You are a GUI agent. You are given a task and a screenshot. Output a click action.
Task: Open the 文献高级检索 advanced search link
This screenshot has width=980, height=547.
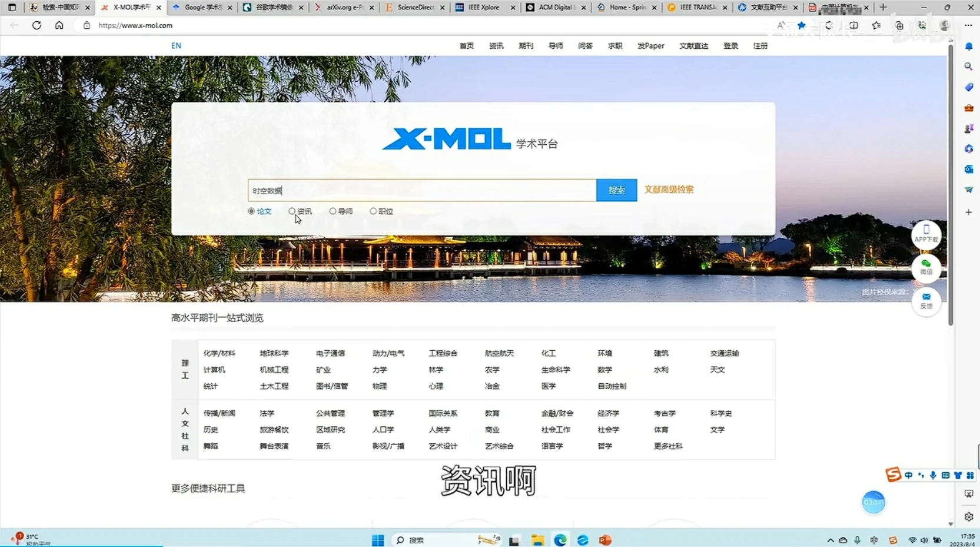click(x=669, y=190)
